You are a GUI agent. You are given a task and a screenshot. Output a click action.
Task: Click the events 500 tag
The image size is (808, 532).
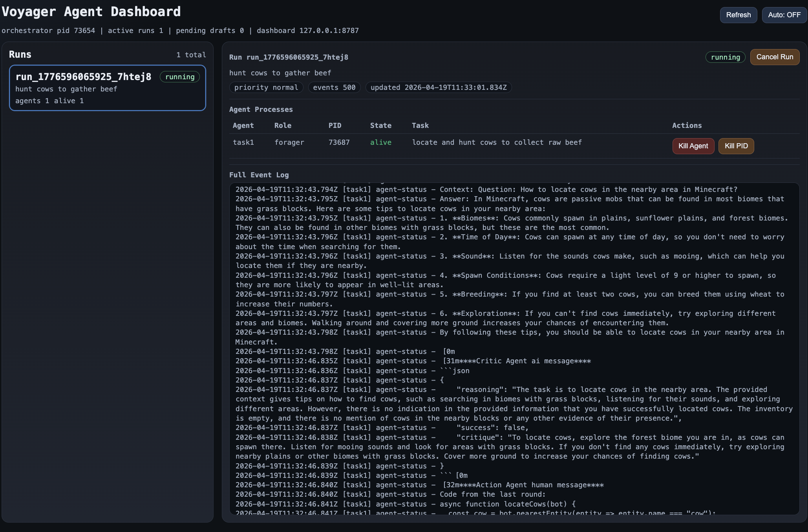(334, 87)
